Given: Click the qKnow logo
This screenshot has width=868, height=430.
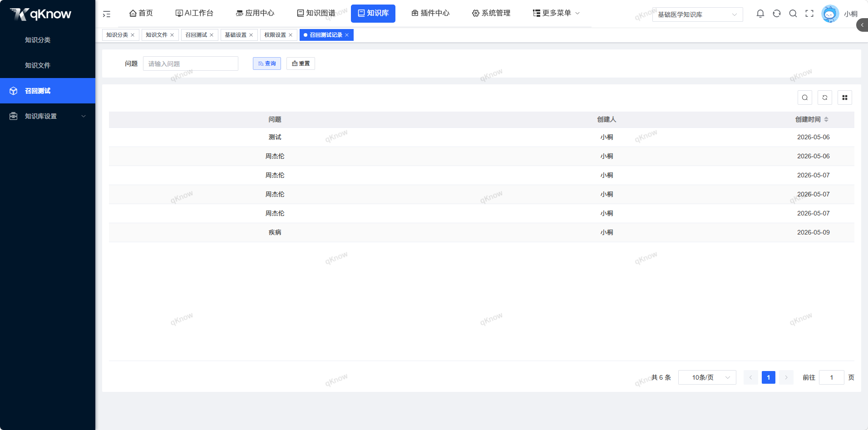Looking at the screenshot, I should (x=41, y=14).
